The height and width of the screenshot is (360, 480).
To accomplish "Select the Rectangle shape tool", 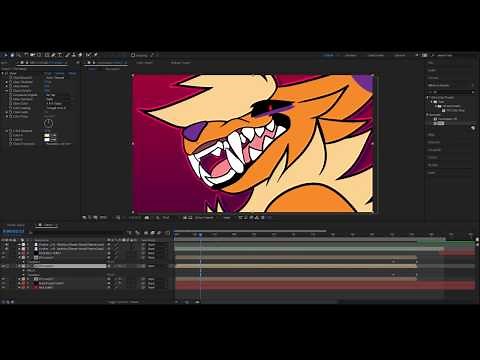I will [47, 55].
